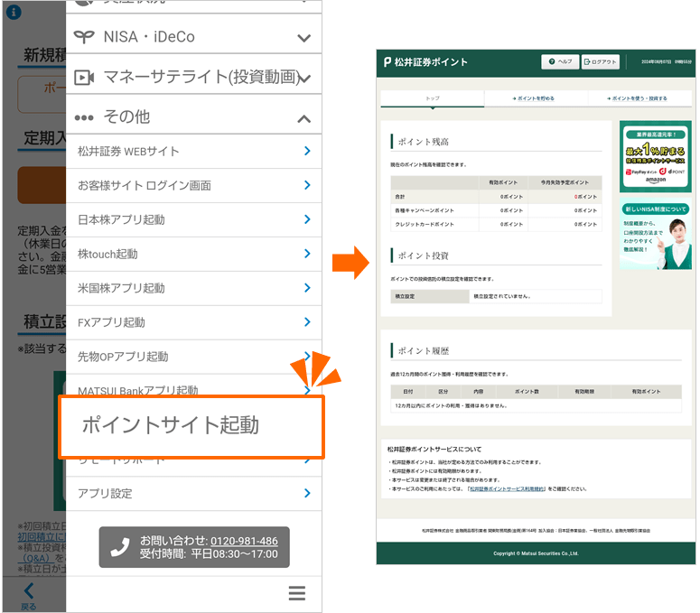Image resolution: width=700 pixels, height=613 pixels.
Task: Switch to ポイントを貯める tab
Action: (534, 98)
